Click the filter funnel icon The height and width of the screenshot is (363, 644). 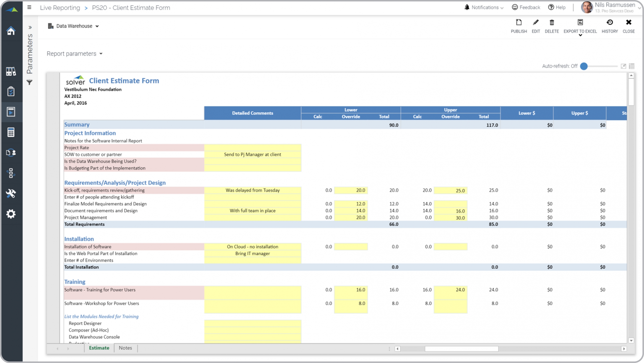tap(29, 82)
